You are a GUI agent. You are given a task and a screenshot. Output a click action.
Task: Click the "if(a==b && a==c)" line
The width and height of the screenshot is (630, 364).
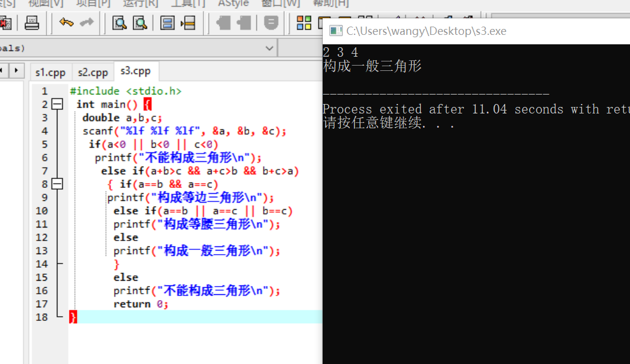coord(169,184)
